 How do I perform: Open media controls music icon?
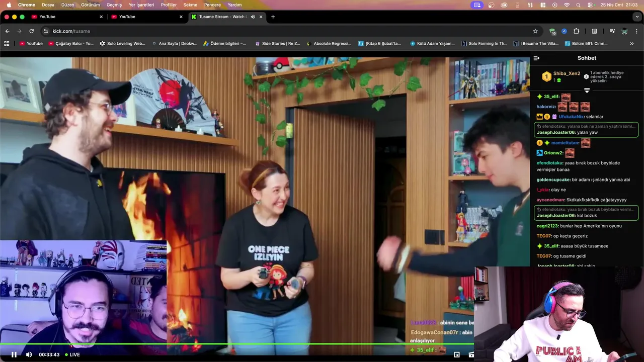pyautogui.click(x=612, y=31)
